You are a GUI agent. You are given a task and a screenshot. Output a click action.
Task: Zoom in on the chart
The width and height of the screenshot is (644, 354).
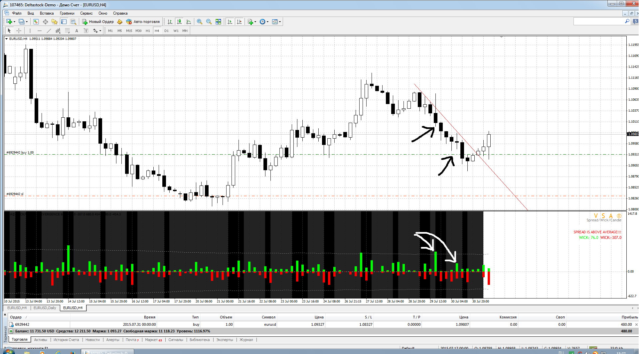[200, 22]
